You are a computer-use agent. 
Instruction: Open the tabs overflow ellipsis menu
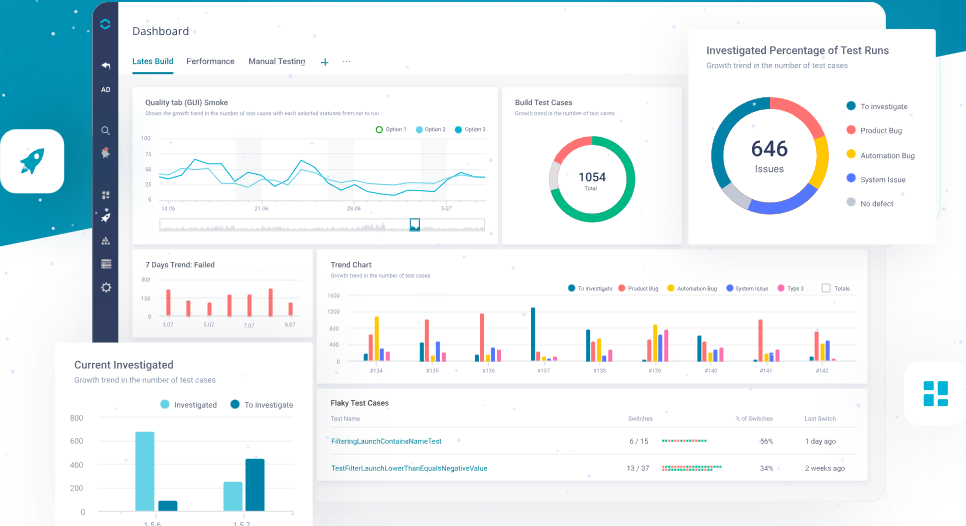tap(347, 62)
